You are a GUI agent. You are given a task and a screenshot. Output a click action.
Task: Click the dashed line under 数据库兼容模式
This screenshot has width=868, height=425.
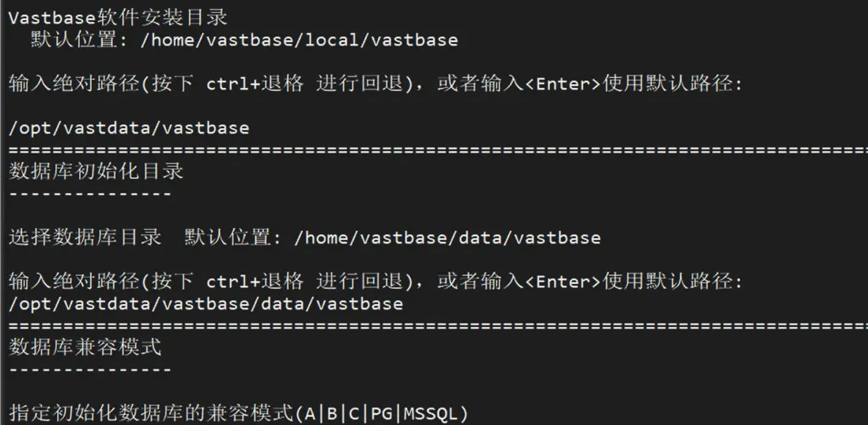pyautogui.click(x=90, y=369)
